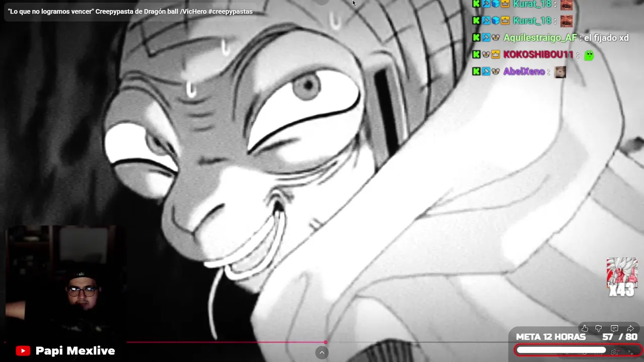This screenshot has width=644, height=362.
Task: Open the player settings gear
Action: (614, 352)
